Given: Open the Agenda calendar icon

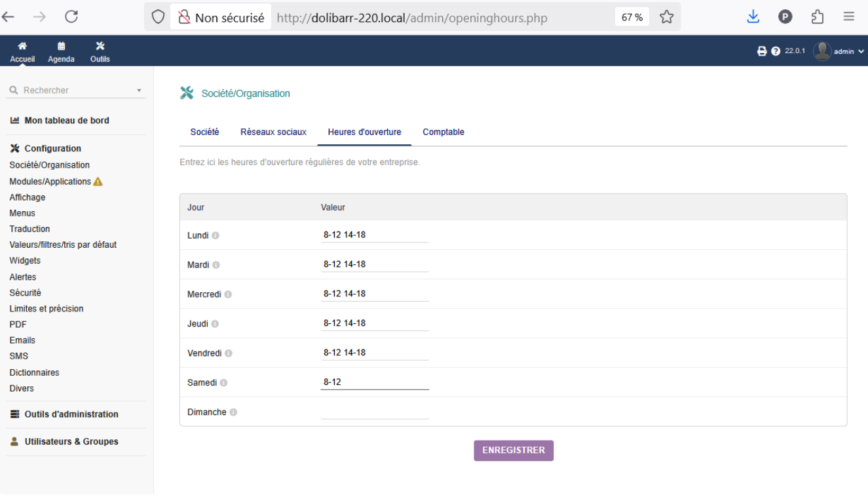Looking at the screenshot, I should (x=61, y=46).
